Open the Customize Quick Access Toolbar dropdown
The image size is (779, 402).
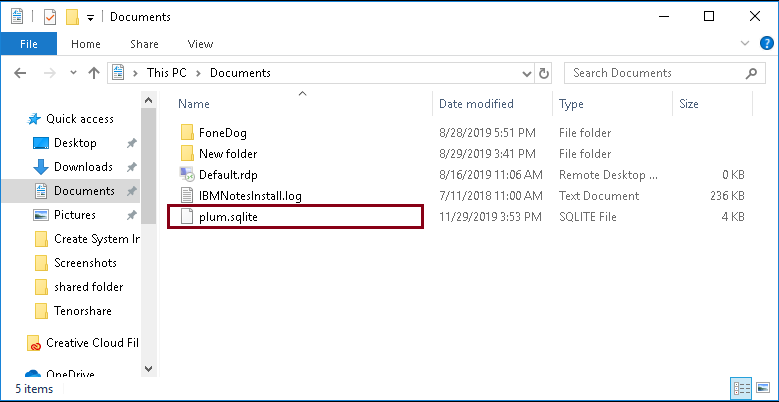coord(90,17)
